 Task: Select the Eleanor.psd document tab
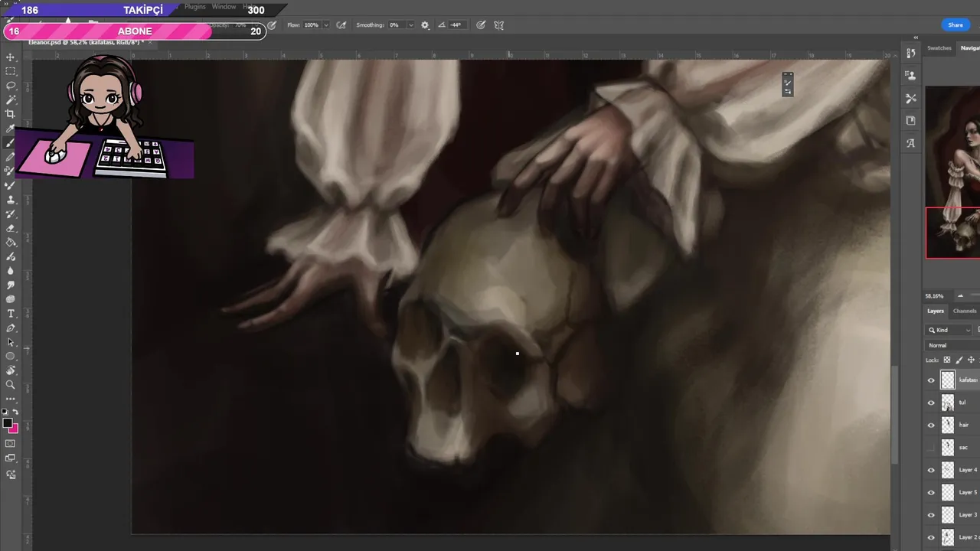pyautogui.click(x=86, y=42)
